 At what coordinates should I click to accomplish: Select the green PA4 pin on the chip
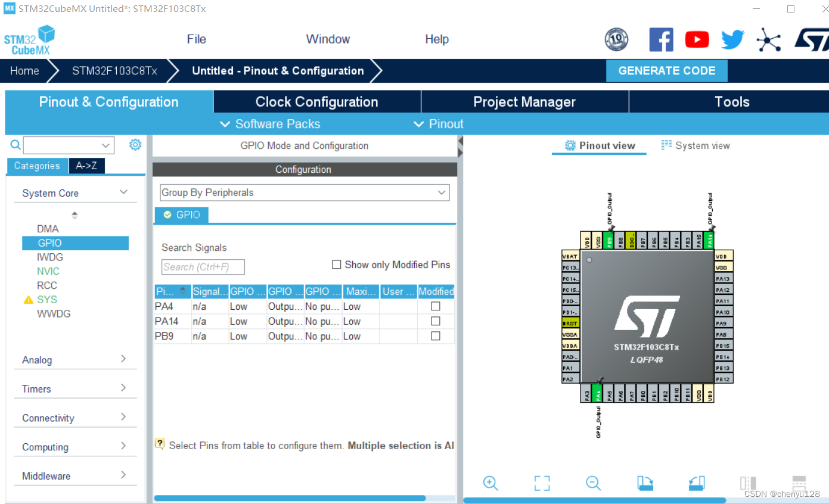[598, 393]
